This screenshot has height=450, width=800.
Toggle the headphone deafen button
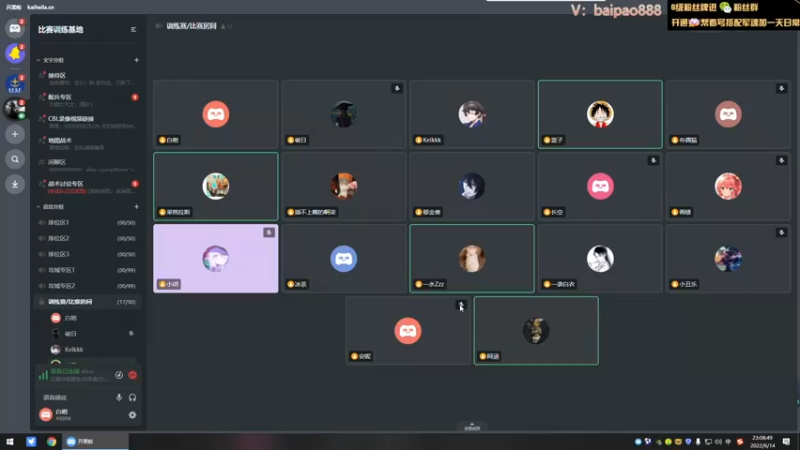[133, 397]
